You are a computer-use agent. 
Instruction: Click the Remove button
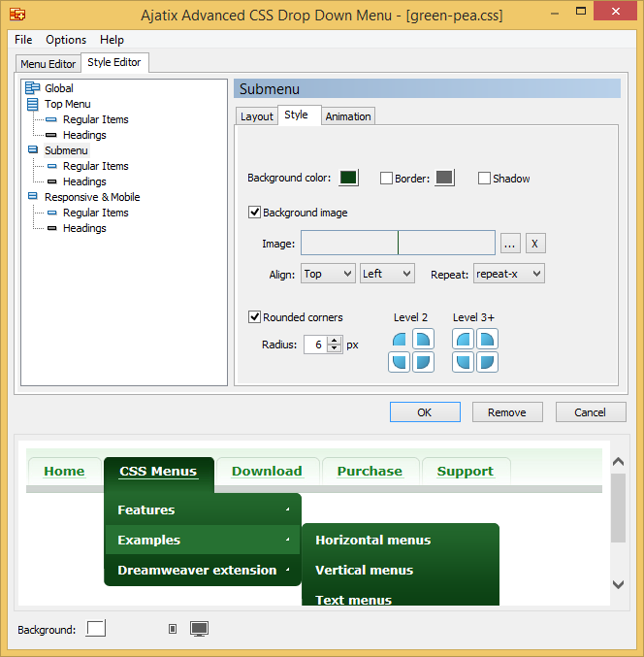coord(507,412)
